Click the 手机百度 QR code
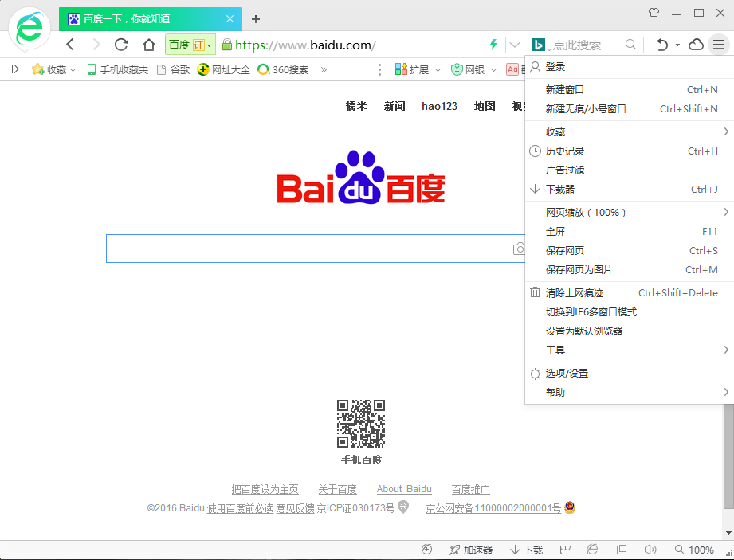 [x=361, y=424]
